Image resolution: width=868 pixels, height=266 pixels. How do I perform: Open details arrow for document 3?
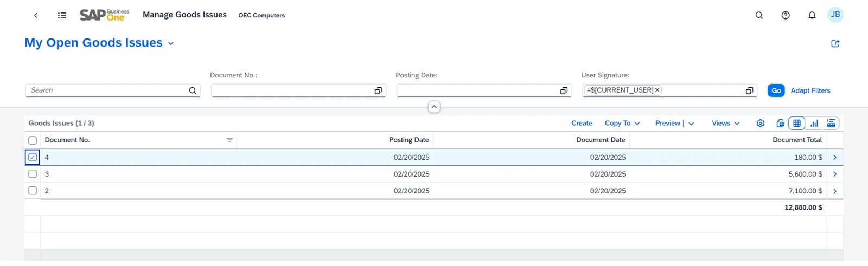tap(835, 174)
